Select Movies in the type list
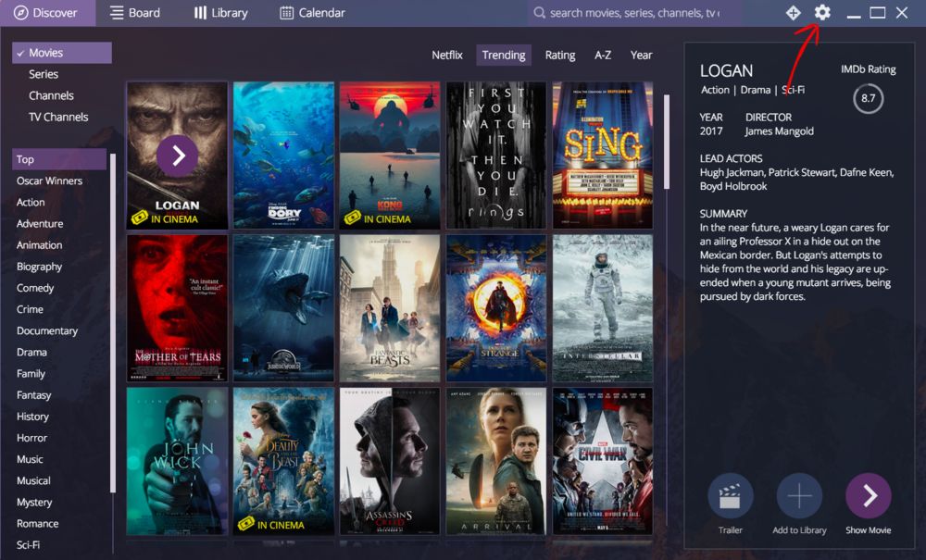This screenshot has height=560, width=926. tap(62, 53)
